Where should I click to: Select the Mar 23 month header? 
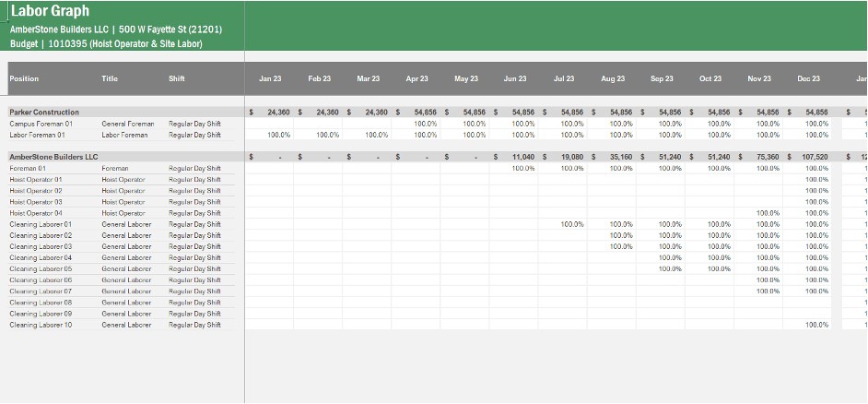coord(369,78)
